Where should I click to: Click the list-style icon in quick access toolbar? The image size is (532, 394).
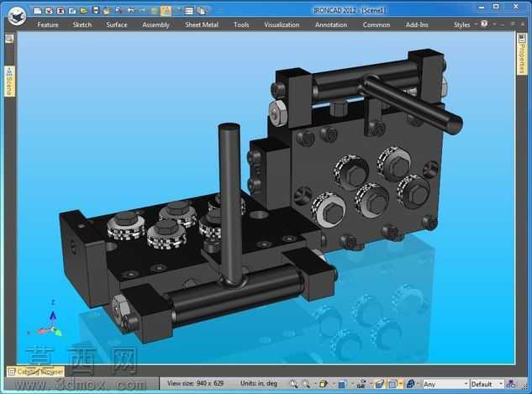click(x=189, y=11)
